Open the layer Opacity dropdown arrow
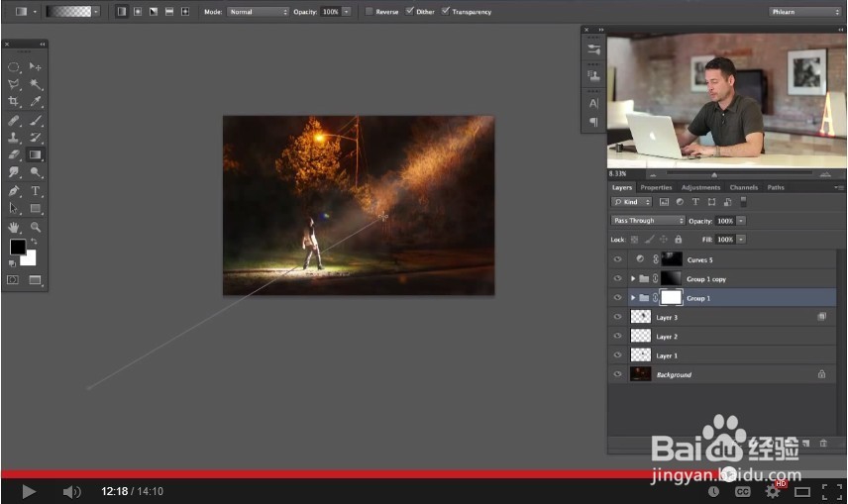 [741, 221]
